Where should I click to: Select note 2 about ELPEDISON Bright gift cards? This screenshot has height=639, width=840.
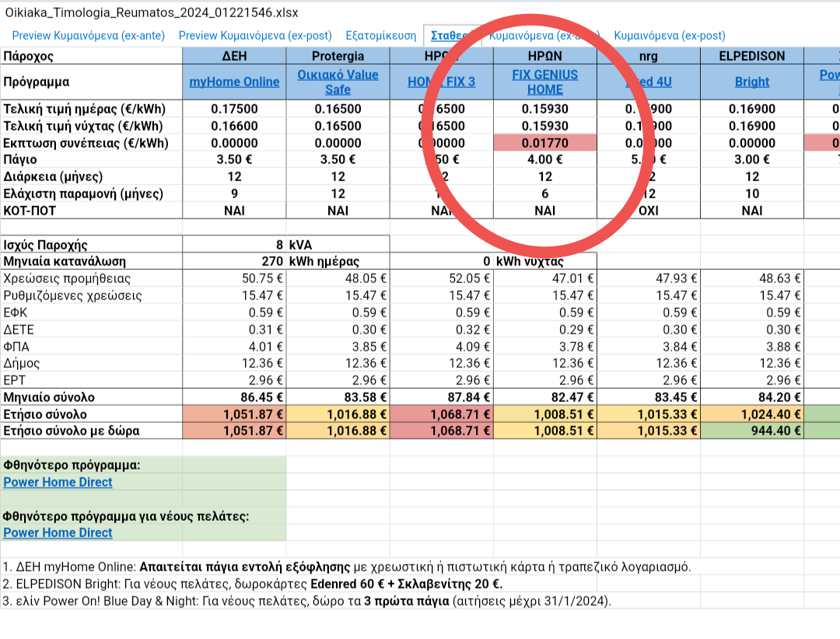(252, 584)
